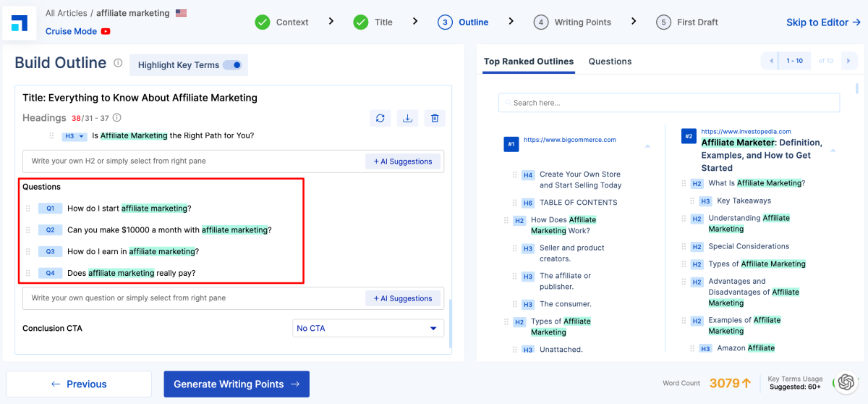This screenshot has height=404, width=868.
Task: Click the info icon beside Build Outline
Action: tap(118, 64)
